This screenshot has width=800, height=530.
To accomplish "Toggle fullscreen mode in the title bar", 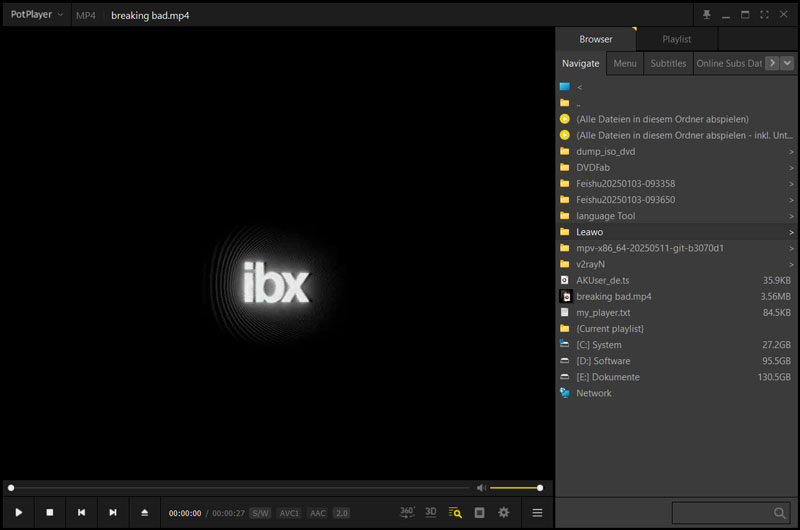I will tap(764, 15).
